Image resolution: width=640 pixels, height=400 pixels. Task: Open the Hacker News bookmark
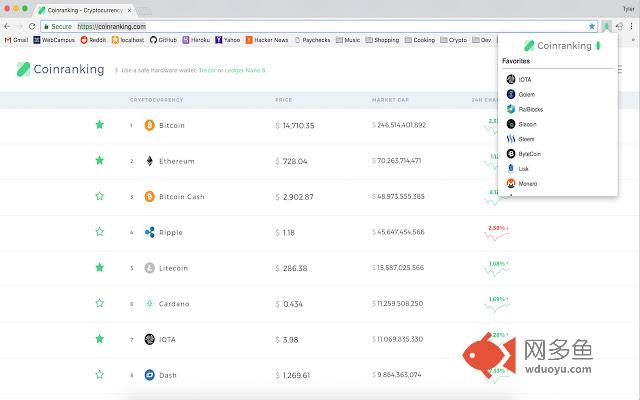pos(267,40)
